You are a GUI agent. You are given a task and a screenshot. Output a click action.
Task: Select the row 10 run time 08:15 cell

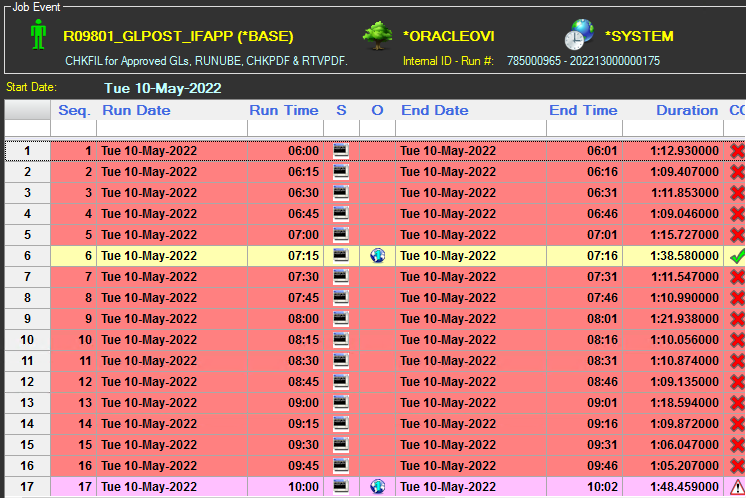pyautogui.click(x=283, y=340)
